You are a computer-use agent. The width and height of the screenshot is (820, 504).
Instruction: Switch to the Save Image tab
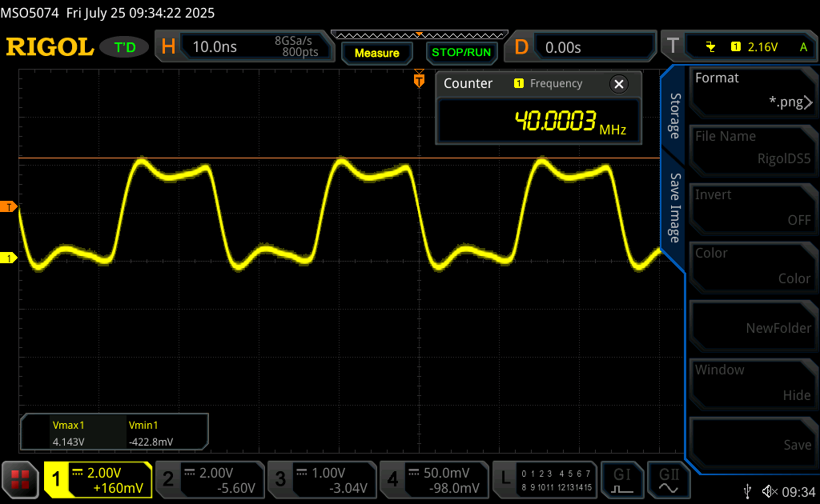tap(675, 207)
